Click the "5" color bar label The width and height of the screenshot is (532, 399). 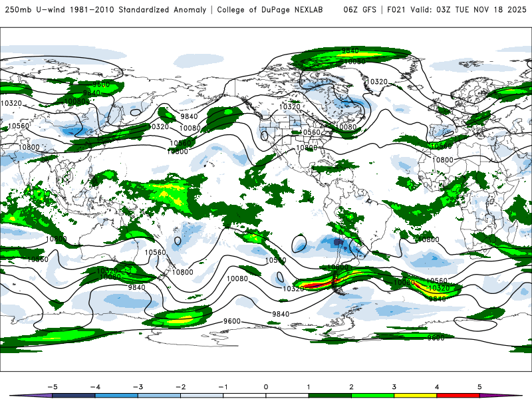coord(479,387)
